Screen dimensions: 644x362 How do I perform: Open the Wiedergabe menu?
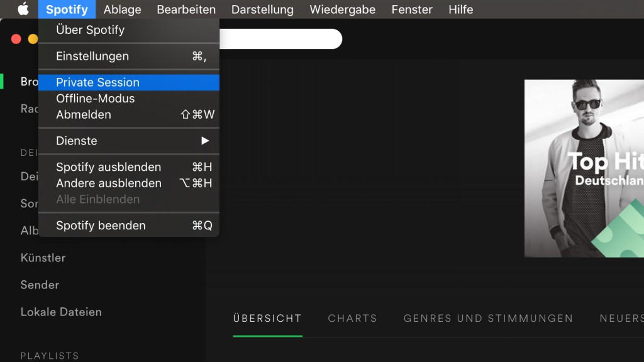point(342,9)
